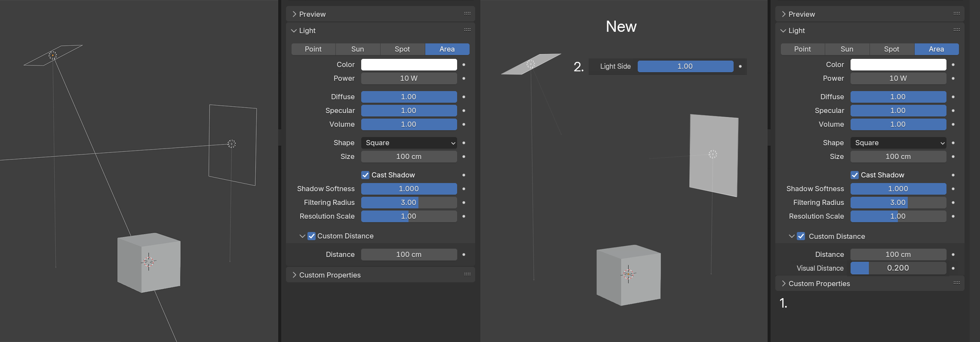Click the Visual Distance slider

[x=898, y=268]
